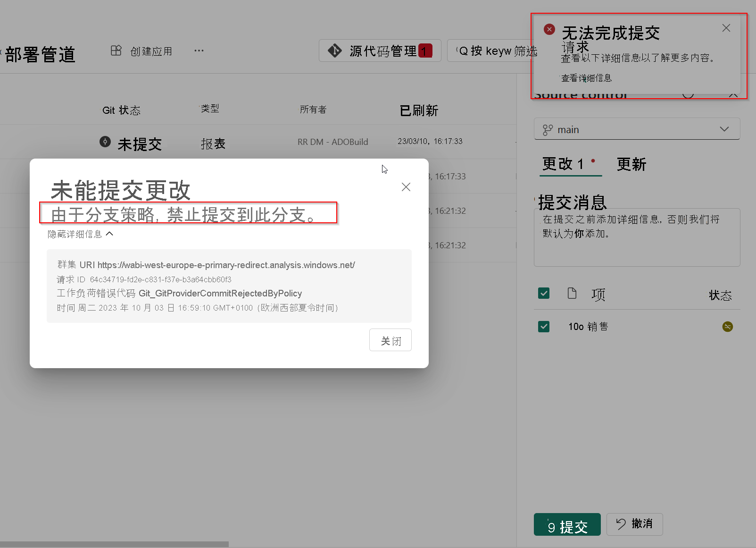Viewport: 756px width, 548px height.
Task: Open 源代码管理 with the pending change badge
Action: coord(380,51)
